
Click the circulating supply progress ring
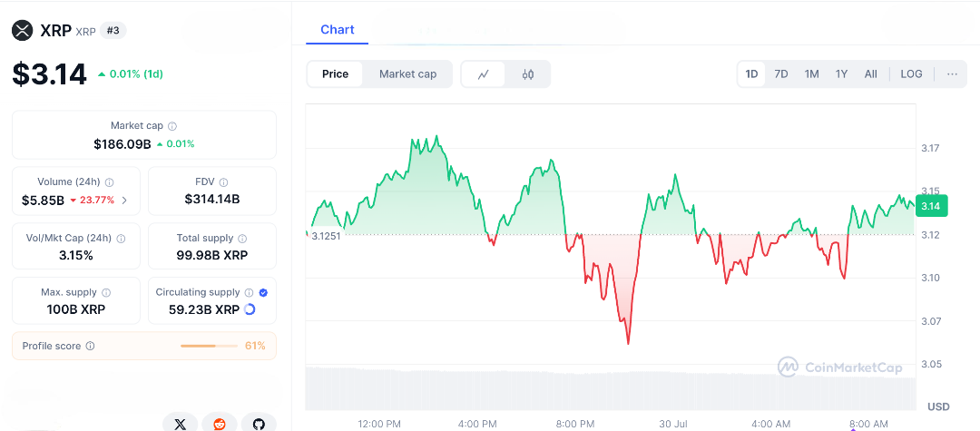click(x=250, y=309)
